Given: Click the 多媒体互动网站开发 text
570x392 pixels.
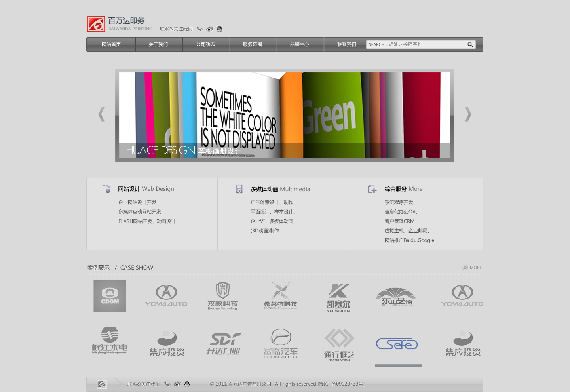Looking at the screenshot, I should tap(140, 212).
